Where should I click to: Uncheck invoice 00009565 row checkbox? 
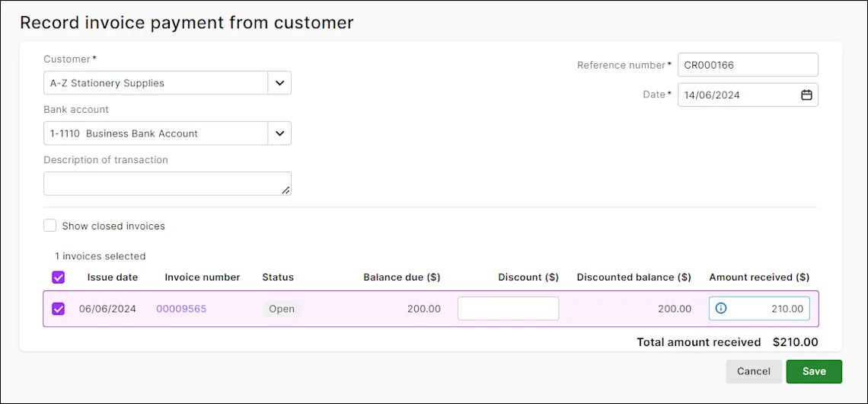pos(58,309)
